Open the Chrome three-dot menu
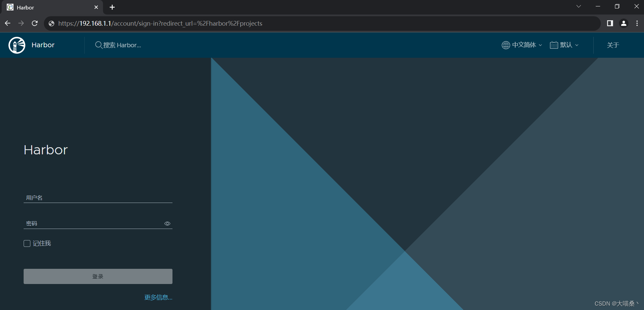The image size is (644, 310). [637, 23]
